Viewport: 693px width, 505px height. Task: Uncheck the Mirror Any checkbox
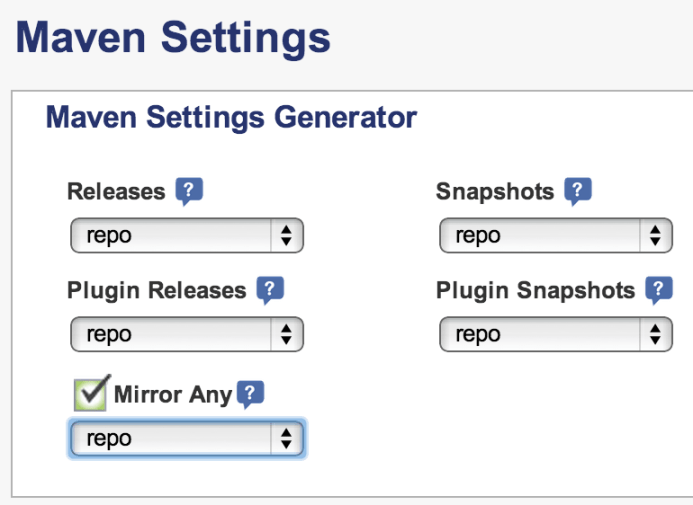tap(90, 394)
